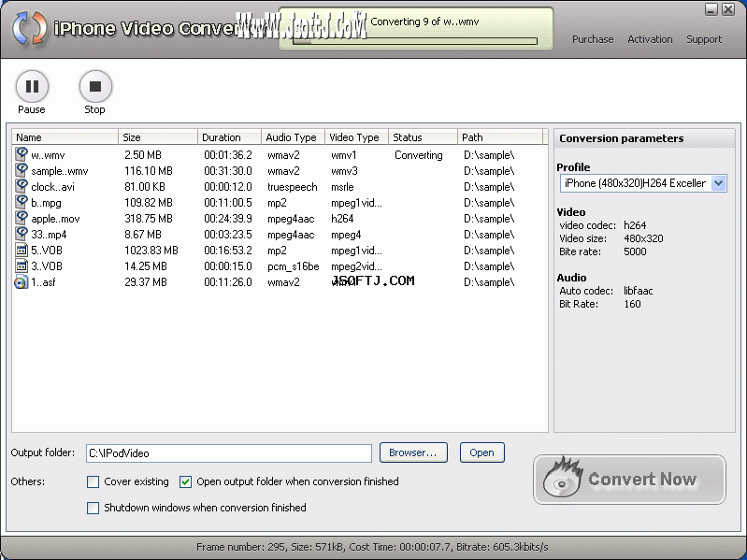Click the truespeech audio type cell
Screen dimensions: 747x560
293,187
